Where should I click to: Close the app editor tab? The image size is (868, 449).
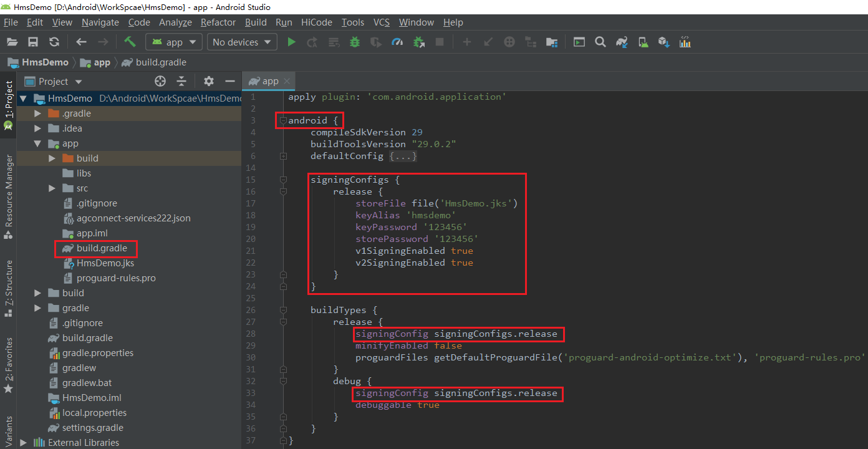[287, 81]
